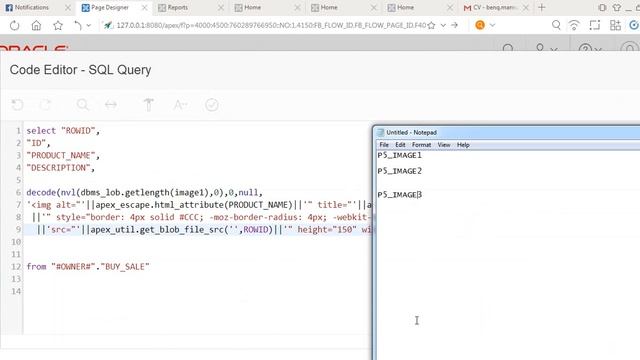Select the Page Designer tab

109,7
